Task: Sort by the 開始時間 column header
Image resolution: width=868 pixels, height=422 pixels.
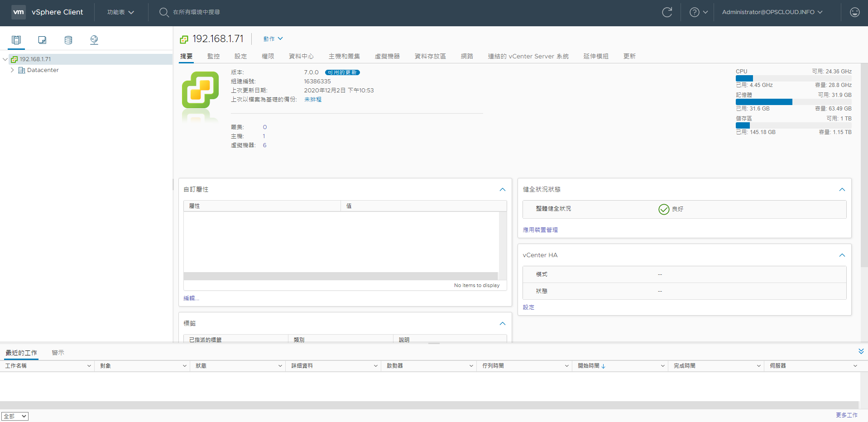Action: (592, 366)
